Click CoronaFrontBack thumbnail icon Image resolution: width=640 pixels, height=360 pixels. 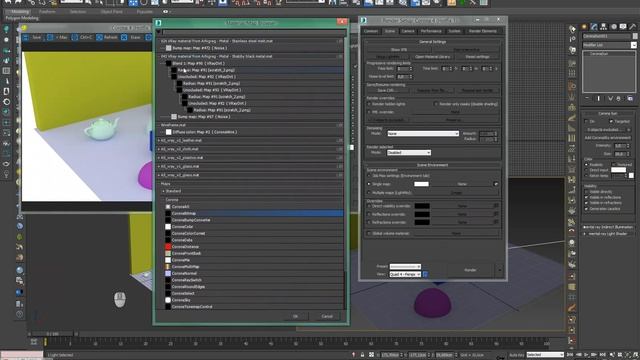tap(168, 253)
